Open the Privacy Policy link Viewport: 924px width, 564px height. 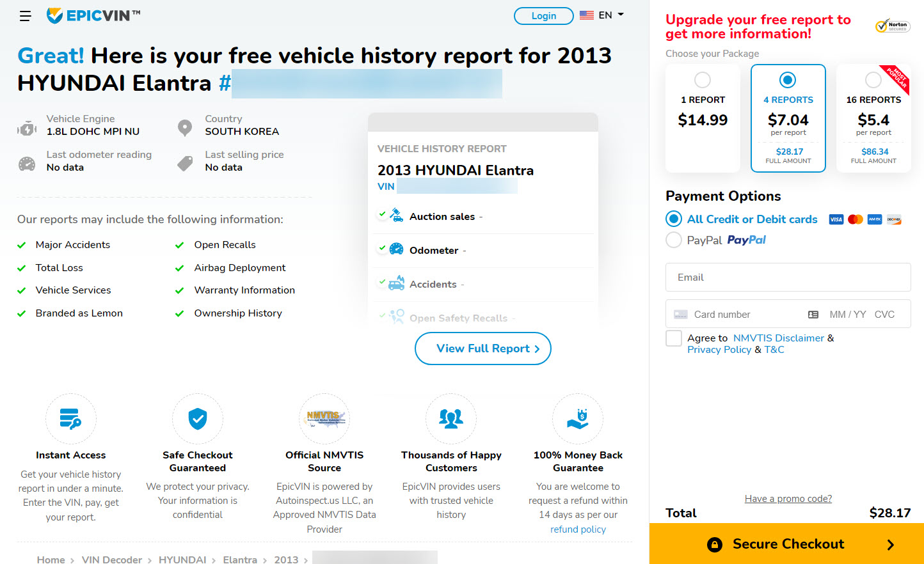pyautogui.click(x=719, y=349)
